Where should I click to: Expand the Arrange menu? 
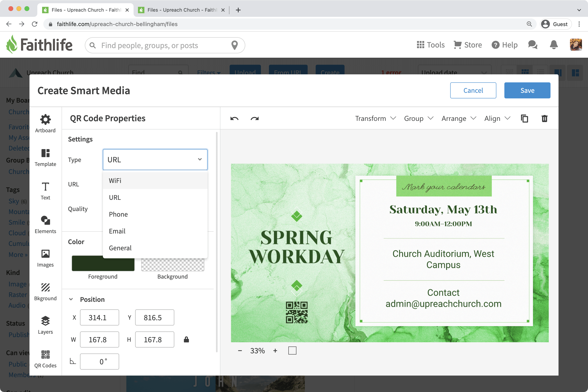(459, 118)
